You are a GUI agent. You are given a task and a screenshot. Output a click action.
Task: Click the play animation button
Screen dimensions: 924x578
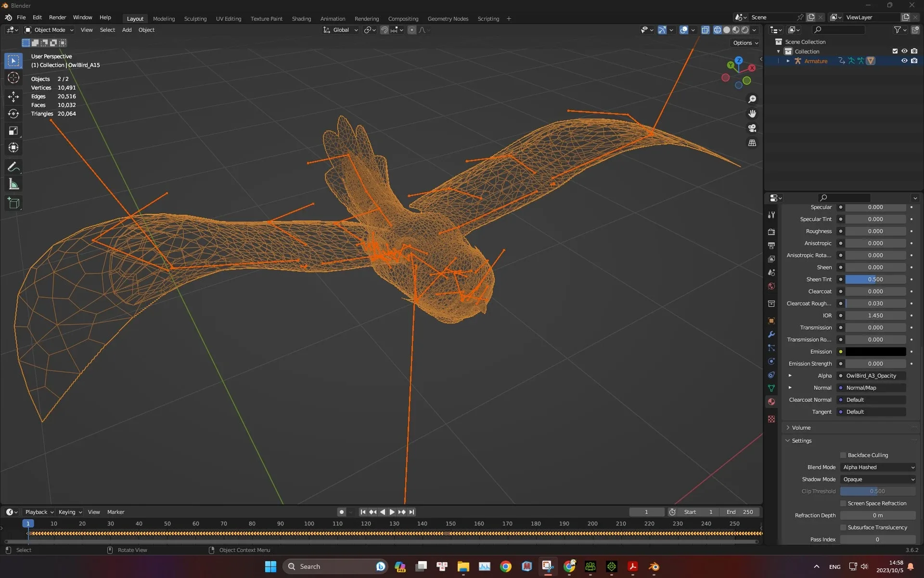click(392, 512)
